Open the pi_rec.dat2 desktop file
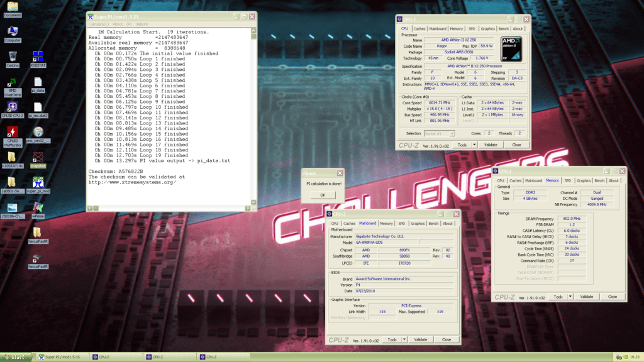The image size is (644, 362). pyautogui.click(x=38, y=109)
